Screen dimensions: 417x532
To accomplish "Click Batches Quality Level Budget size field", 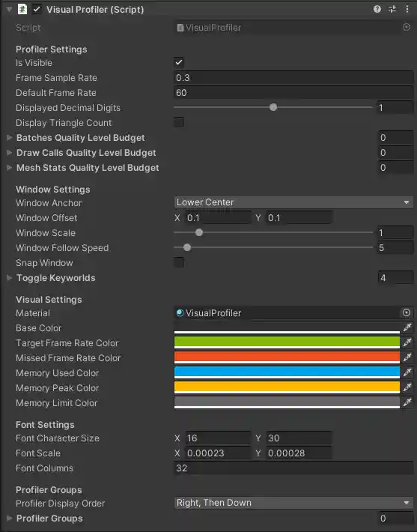I will click(395, 137).
